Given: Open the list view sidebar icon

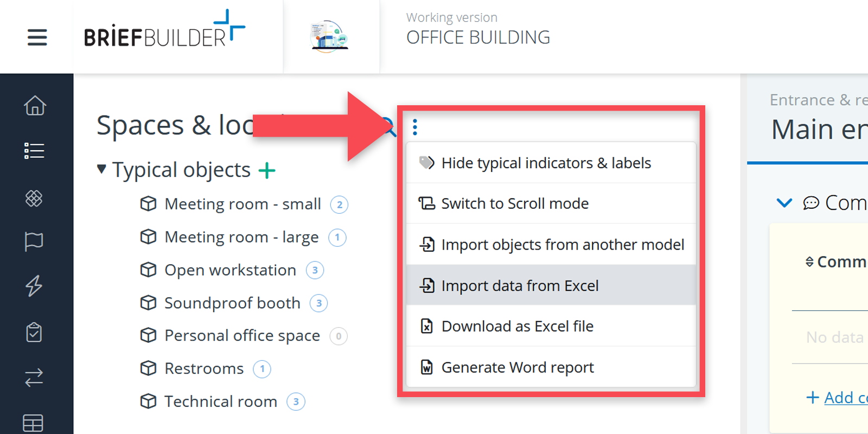Looking at the screenshot, I should pyautogui.click(x=34, y=151).
